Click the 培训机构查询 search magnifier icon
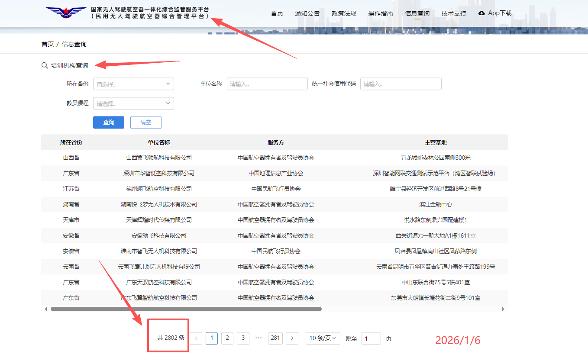The width and height of the screenshot is (588, 364). click(44, 65)
